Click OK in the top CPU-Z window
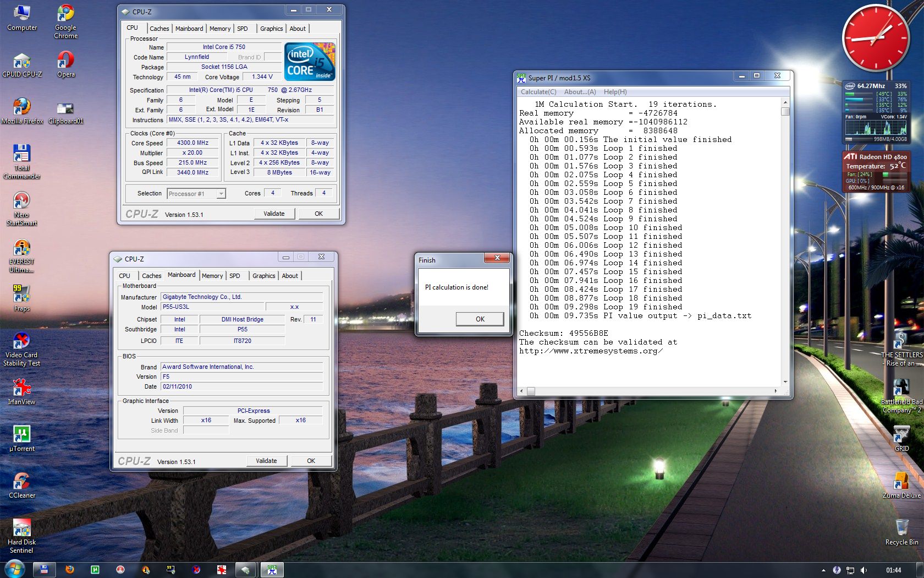 (319, 214)
